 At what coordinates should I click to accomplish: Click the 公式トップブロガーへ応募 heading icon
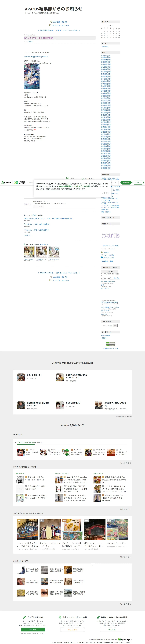[x=60, y=617]
